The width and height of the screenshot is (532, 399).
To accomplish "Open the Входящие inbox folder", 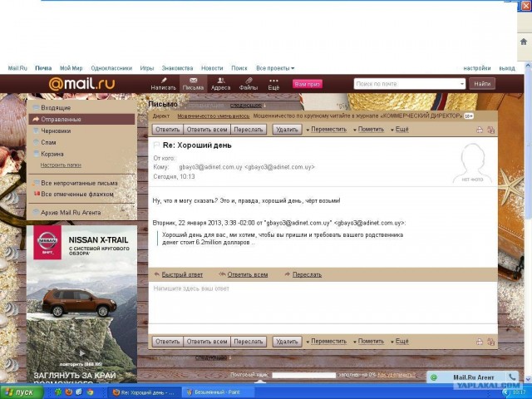I will coord(55,108).
